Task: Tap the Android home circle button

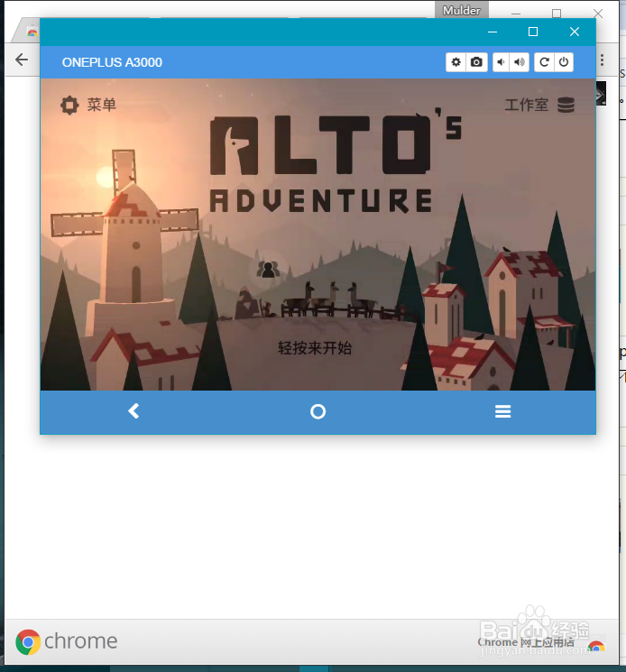Action: point(318,411)
